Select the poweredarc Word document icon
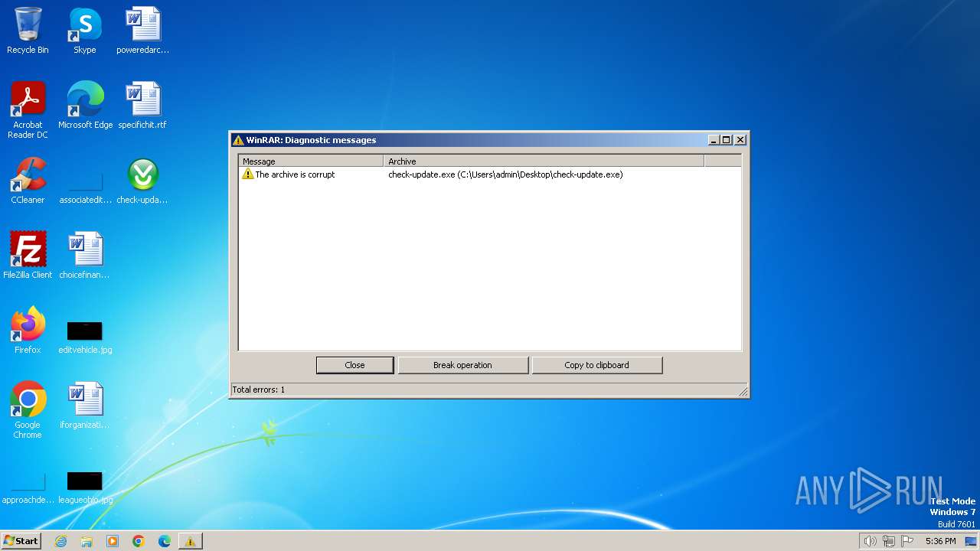The height and width of the screenshot is (551, 980). point(142,31)
